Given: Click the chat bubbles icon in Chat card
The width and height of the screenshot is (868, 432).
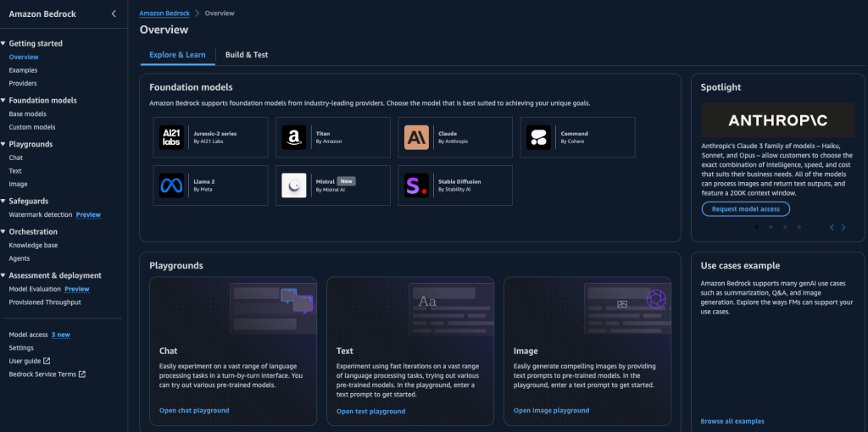Looking at the screenshot, I should [297, 301].
